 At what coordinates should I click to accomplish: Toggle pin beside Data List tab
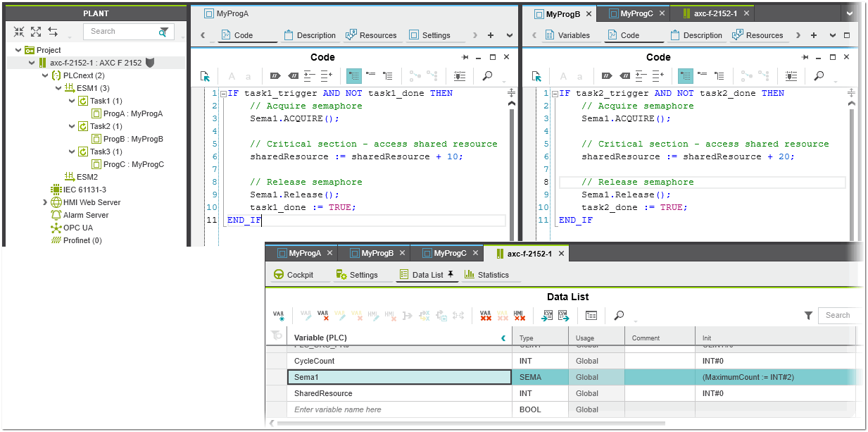pyautogui.click(x=451, y=274)
